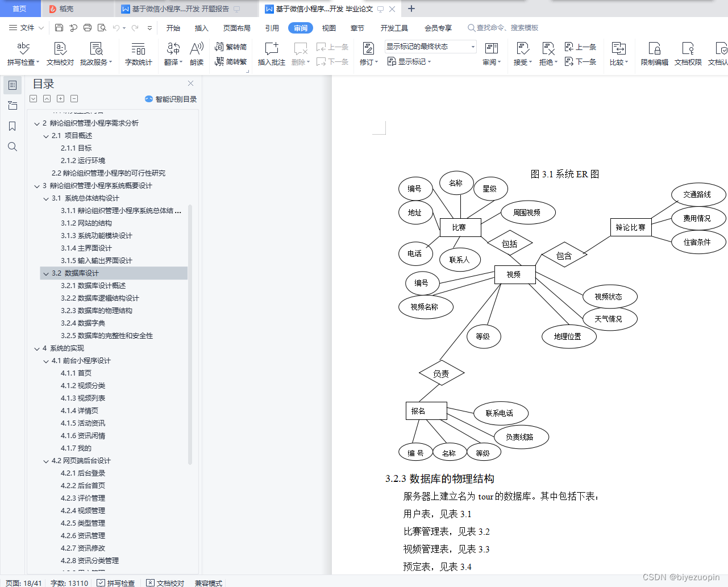
Task: Open document proofreading tool
Action: (60, 54)
